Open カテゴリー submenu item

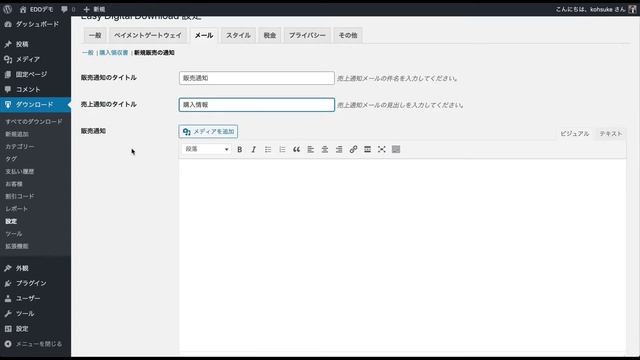(20, 147)
